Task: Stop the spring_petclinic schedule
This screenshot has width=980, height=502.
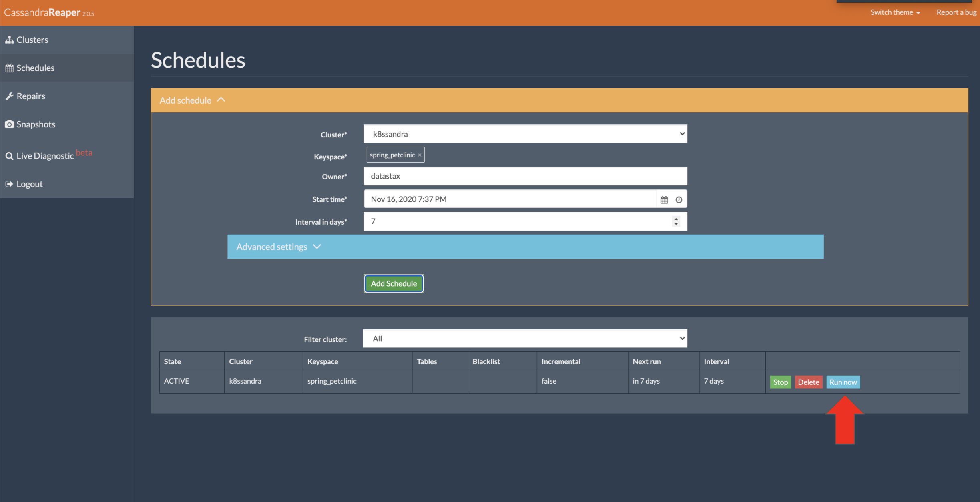Action: pyautogui.click(x=780, y=382)
